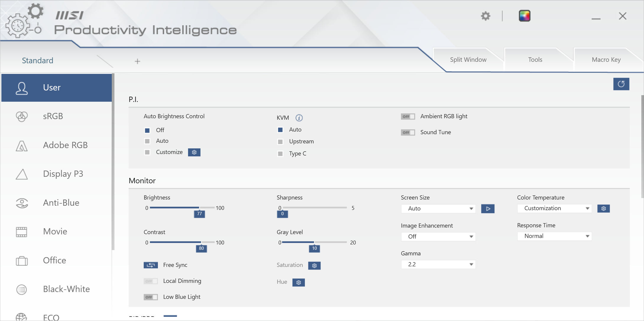Click the MSI Productivity Intelligence gear logo
The width and height of the screenshot is (644, 321).
pos(24,20)
